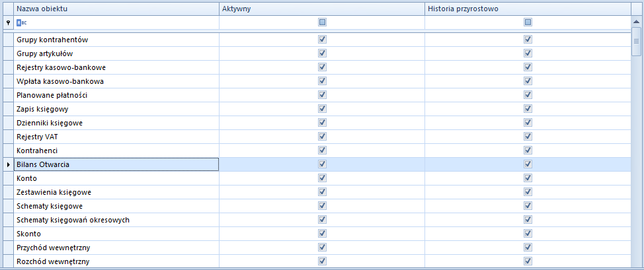Toggle Historia przyrostowo filter checkbox

coord(528,22)
